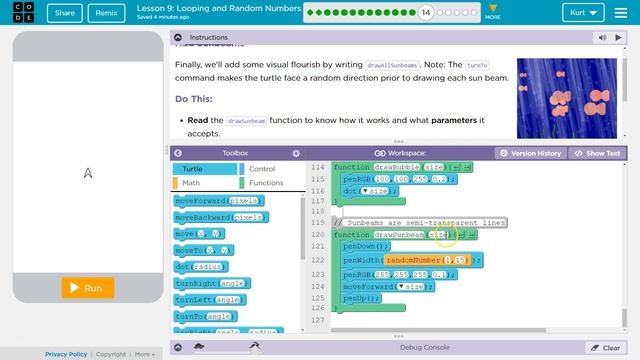
Task: Edit the drawBubble function name field
Action: click(396, 167)
